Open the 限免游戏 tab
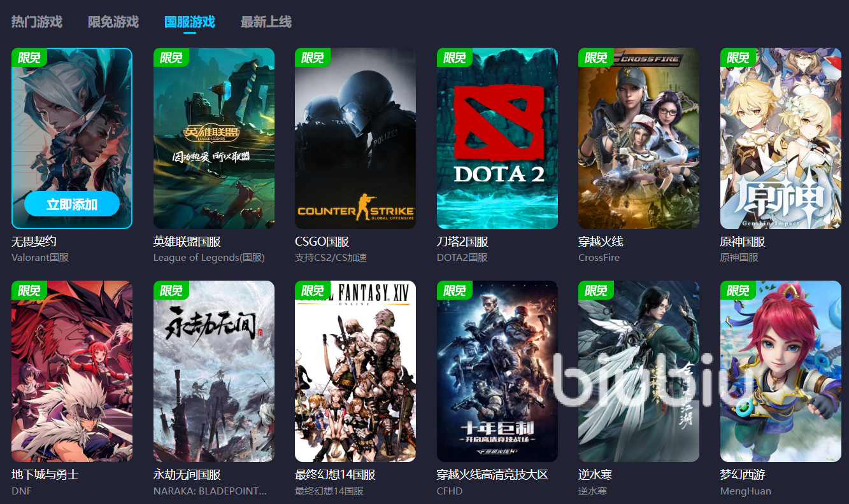The height and width of the screenshot is (504, 849). coord(113,22)
